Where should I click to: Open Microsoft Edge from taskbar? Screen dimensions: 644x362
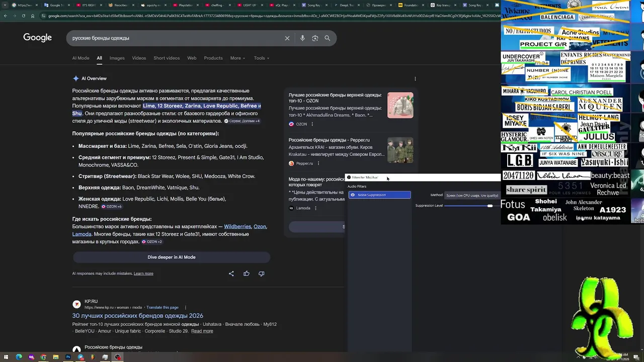coord(19,357)
